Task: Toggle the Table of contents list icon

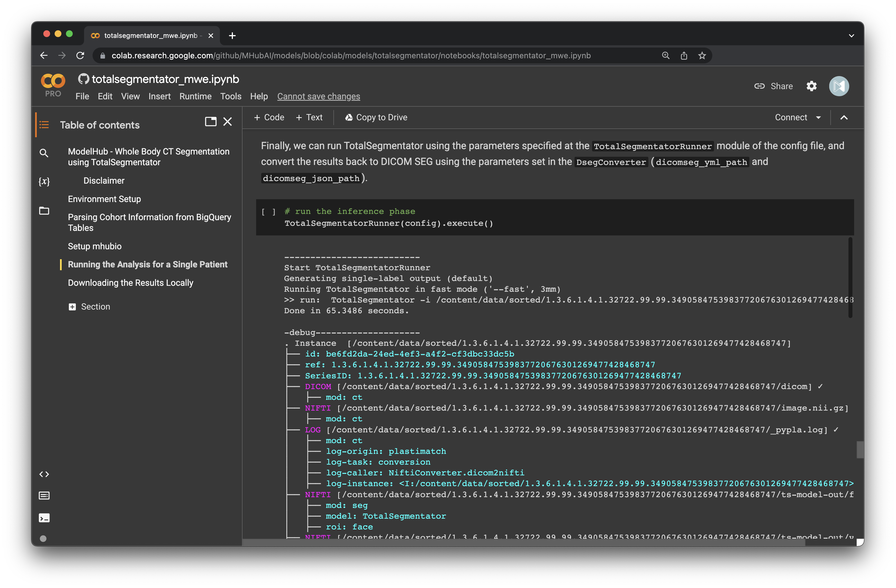Action: (x=44, y=125)
